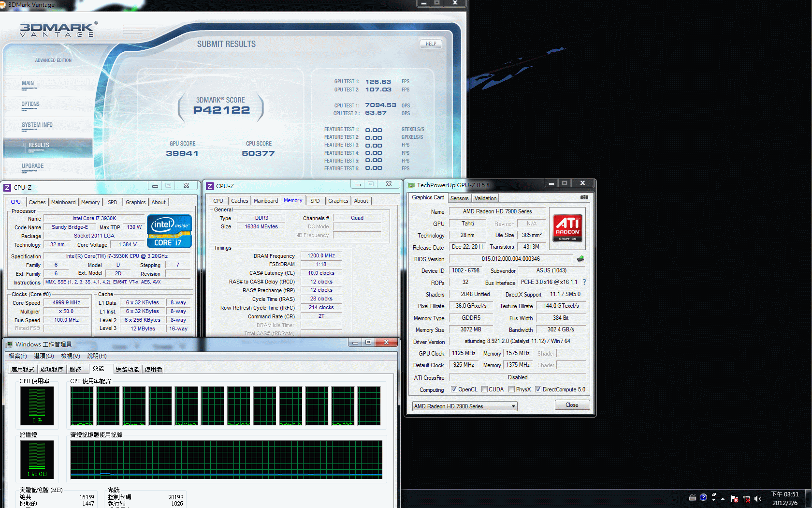The height and width of the screenshot is (508, 812).
Task: Open About tab in left CPU-Z window
Action: (159, 202)
